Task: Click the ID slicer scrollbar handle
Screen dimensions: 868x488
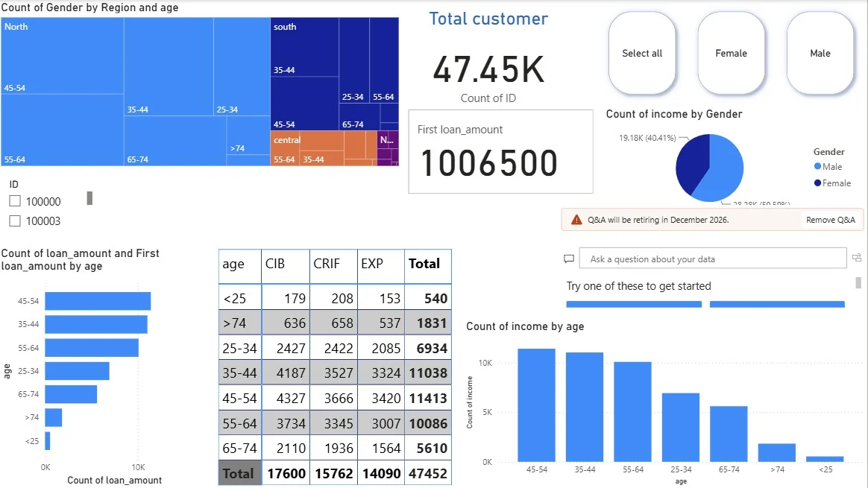Action: [89, 198]
